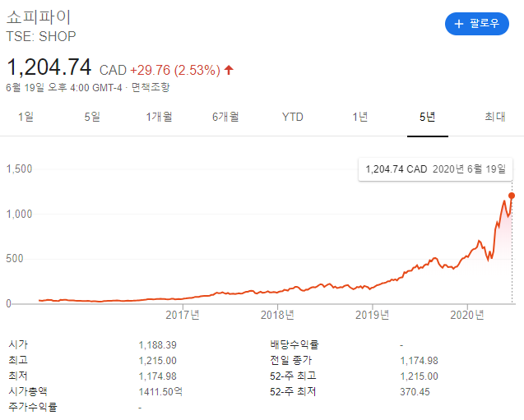Viewport: 524px width, 420px height.
Task: Switch to the 최대 chart range tab
Action: pyautogui.click(x=495, y=117)
